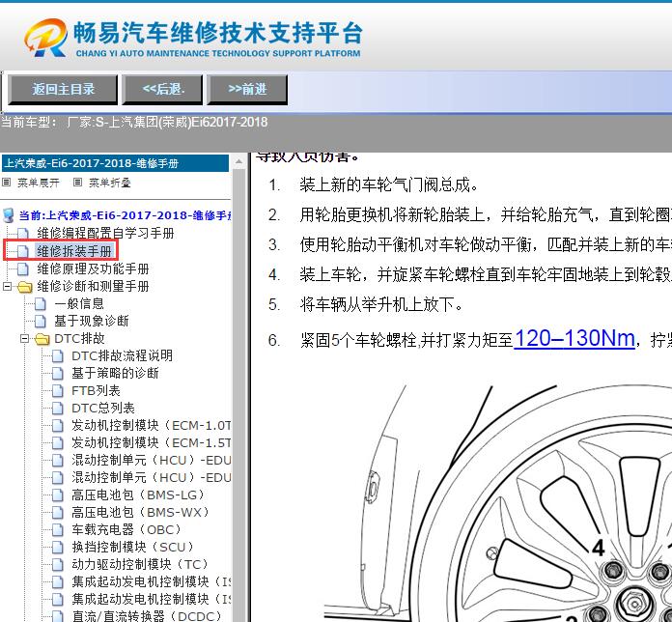This screenshot has width=672, height=622.
Task: Click step 1 text 装上新的车轮气门阀总成
Action: click(x=389, y=185)
